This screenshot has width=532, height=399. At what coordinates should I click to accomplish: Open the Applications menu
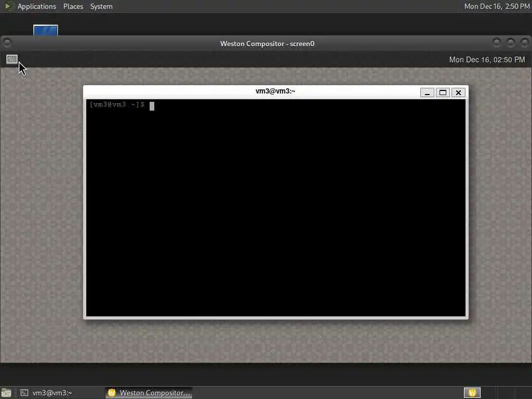pos(37,6)
